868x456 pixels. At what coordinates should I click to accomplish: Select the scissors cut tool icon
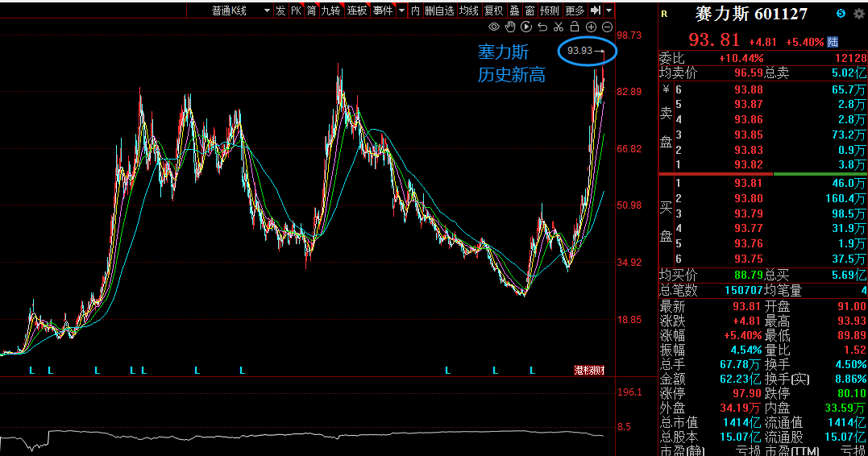[x=558, y=27]
